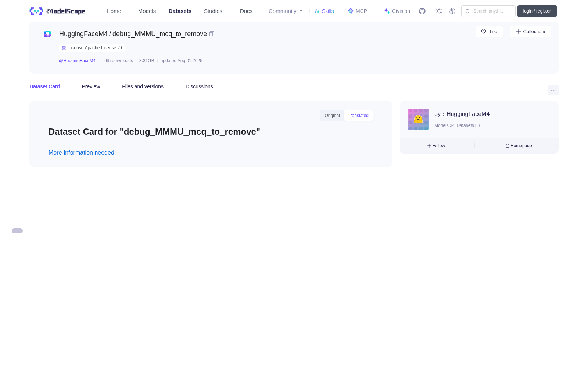Open the @HuggingFaceM4 author link
Image resolution: width=588 pixels, height=368 pixels.
[77, 61]
